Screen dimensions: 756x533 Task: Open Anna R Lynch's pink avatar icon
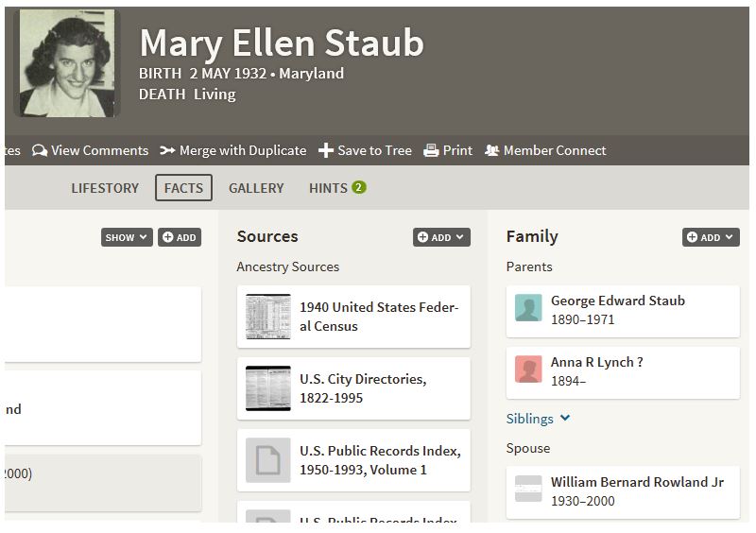(x=528, y=370)
